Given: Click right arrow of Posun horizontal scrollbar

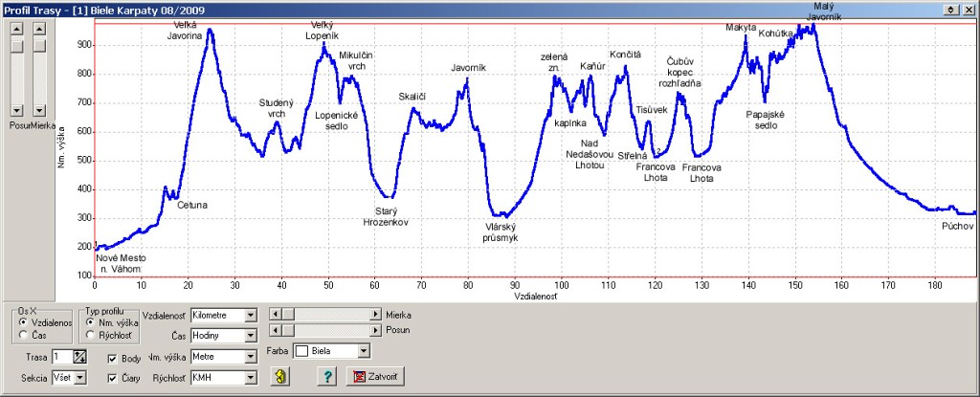Looking at the screenshot, I should click(374, 330).
